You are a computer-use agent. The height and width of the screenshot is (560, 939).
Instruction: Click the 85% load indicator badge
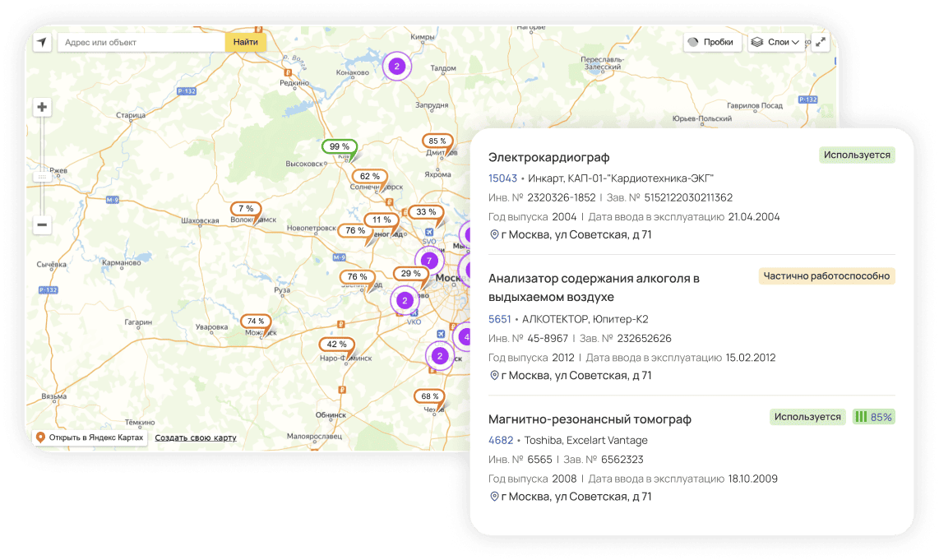pyautogui.click(x=874, y=417)
